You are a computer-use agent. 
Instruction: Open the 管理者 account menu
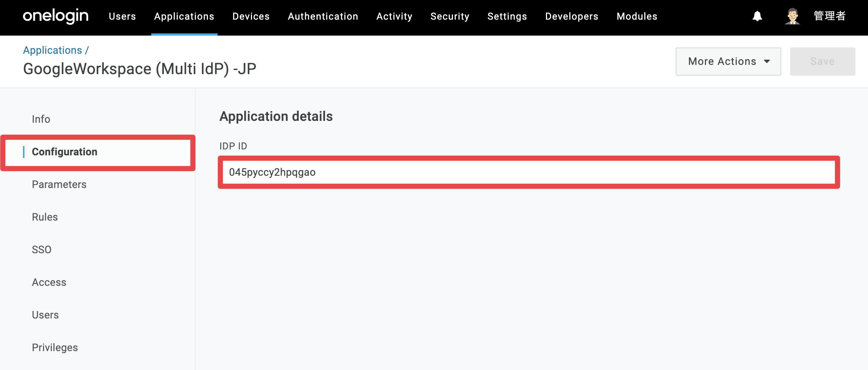coord(829,16)
